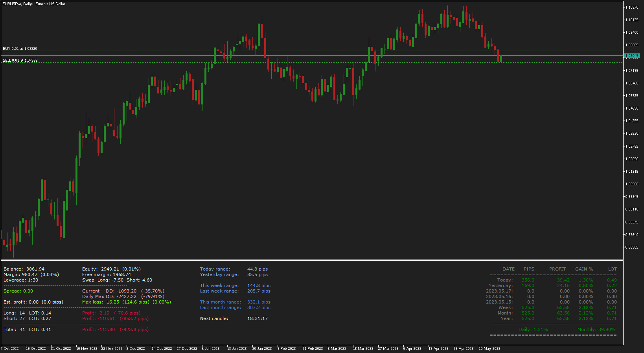
Task: Click the green Spread: 0.00 text
Action: pos(18,291)
